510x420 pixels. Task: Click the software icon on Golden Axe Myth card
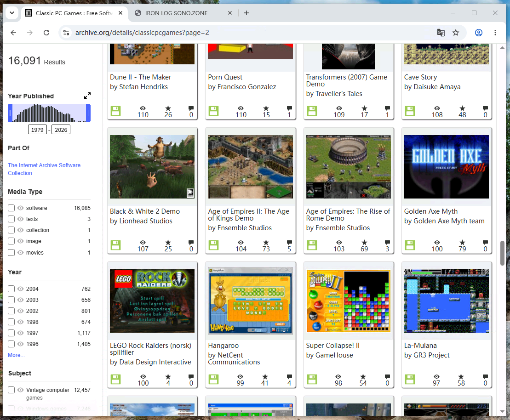pos(410,245)
